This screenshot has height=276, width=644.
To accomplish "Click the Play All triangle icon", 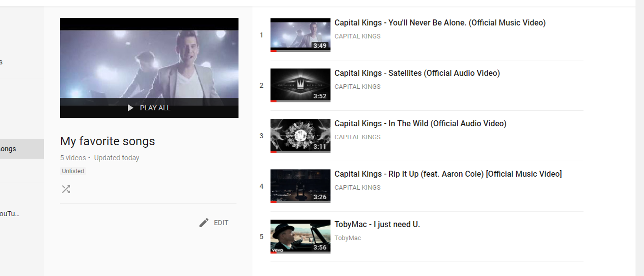I will coord(130,108).
